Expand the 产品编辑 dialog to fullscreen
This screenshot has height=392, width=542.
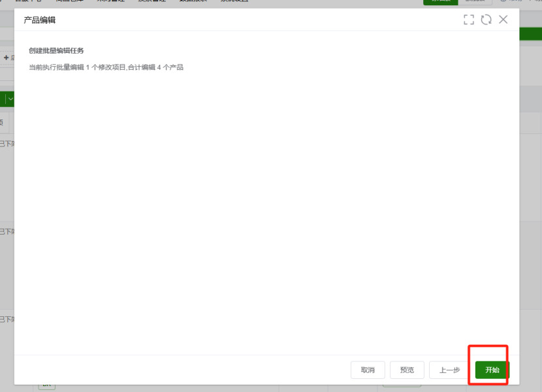coord(469,20)
